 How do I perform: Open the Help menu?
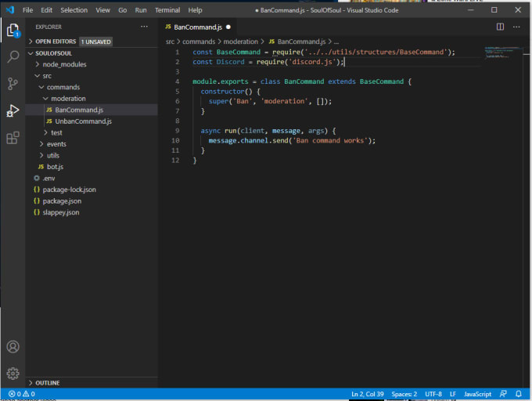click(195, 10)
